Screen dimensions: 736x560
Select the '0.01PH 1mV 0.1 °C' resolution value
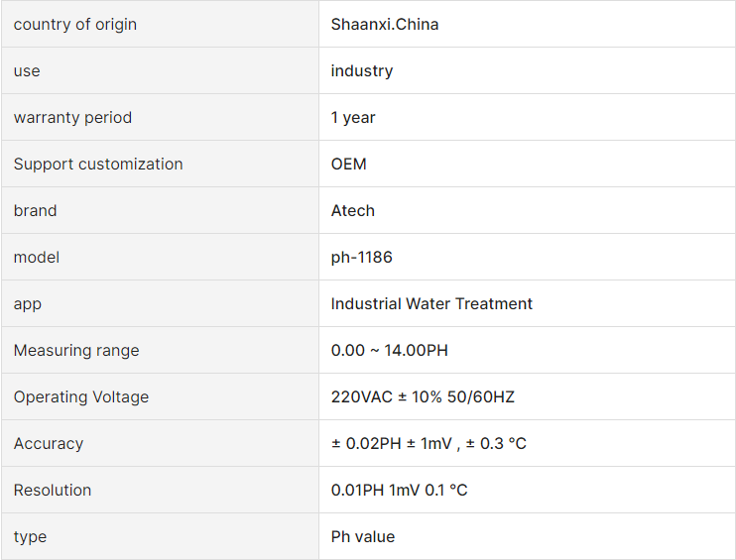pos(400,490)
